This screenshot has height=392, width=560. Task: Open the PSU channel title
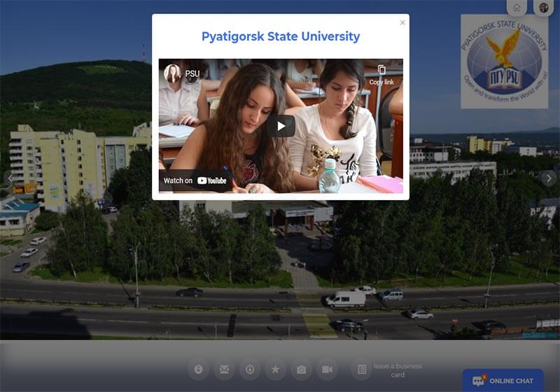192,73
